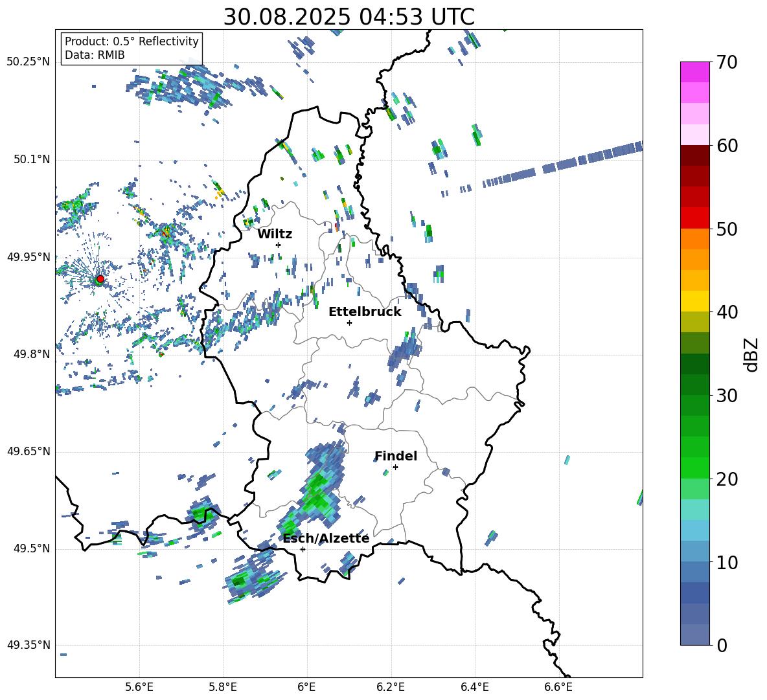Click the 20 tick label on colorbar
Image resolution: width=767 pixels, height=700 pixels.
726,479
